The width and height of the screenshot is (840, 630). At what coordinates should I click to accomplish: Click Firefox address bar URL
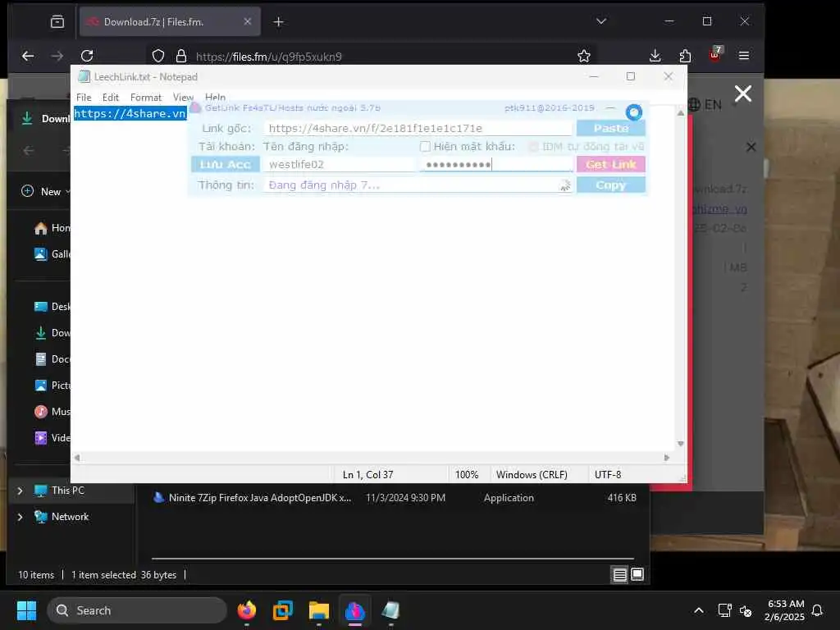pos(268,57)
